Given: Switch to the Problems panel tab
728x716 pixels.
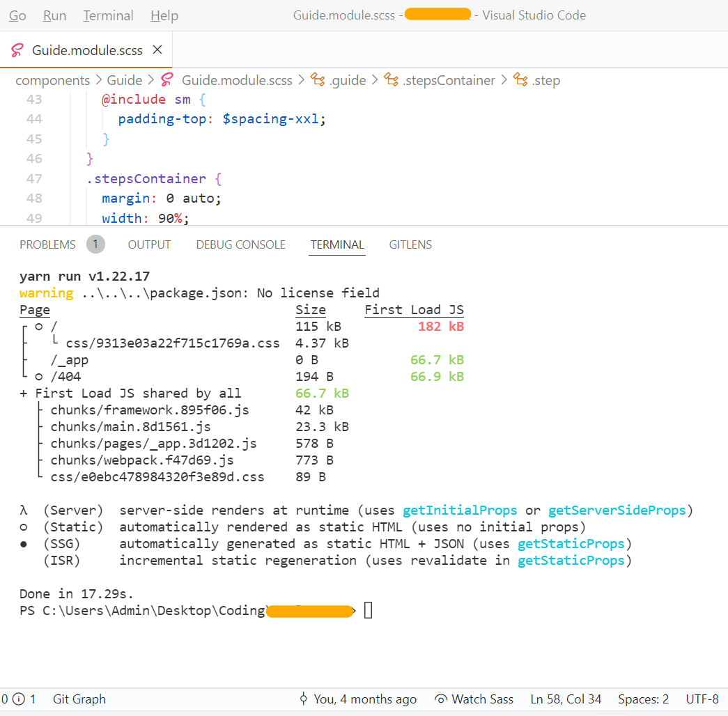Looking at the screenshot, I should click(47, 244).
